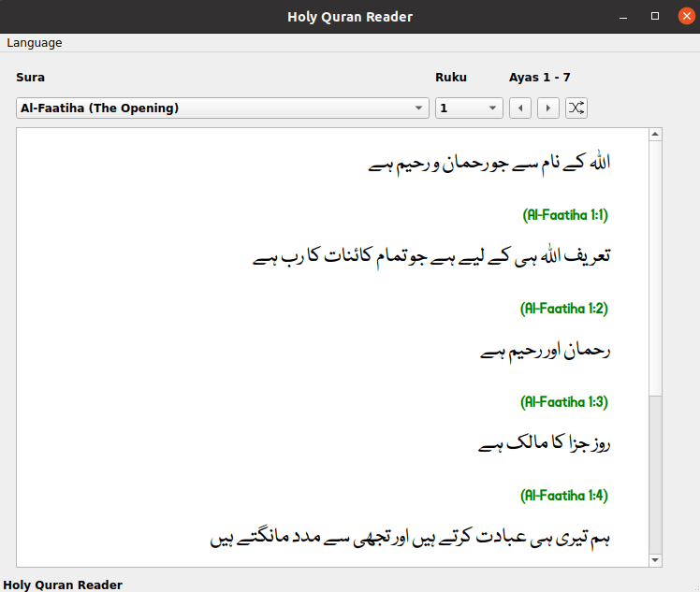Viewport: 700px width, 592px height.
Task: Go to the previous ruku arrow
Action: coord(520,108)
